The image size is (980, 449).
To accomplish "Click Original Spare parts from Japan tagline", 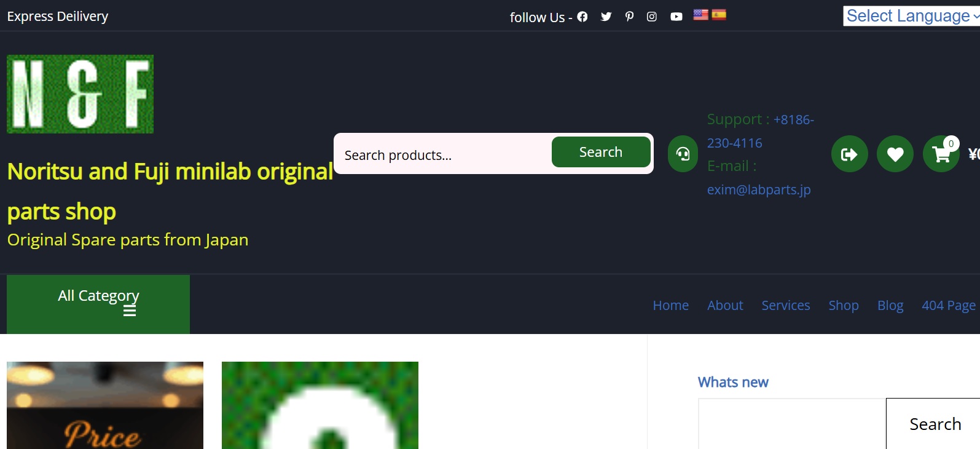I will coord(128,240).
